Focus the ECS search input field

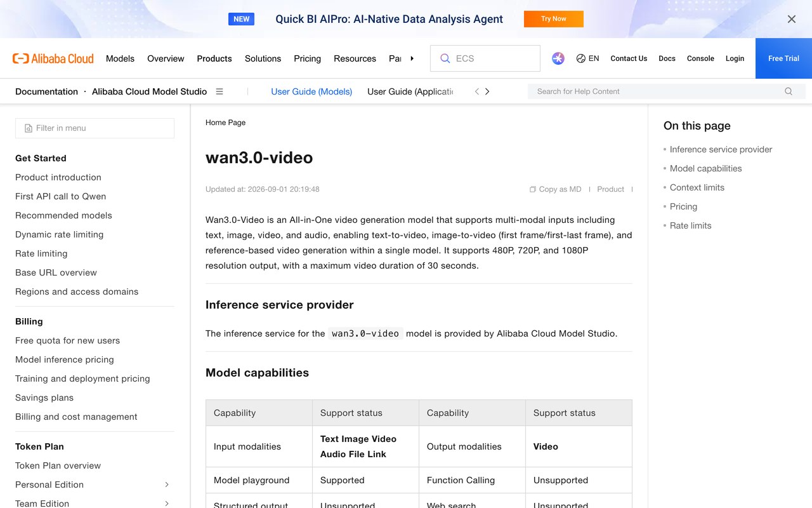point(485,58)
